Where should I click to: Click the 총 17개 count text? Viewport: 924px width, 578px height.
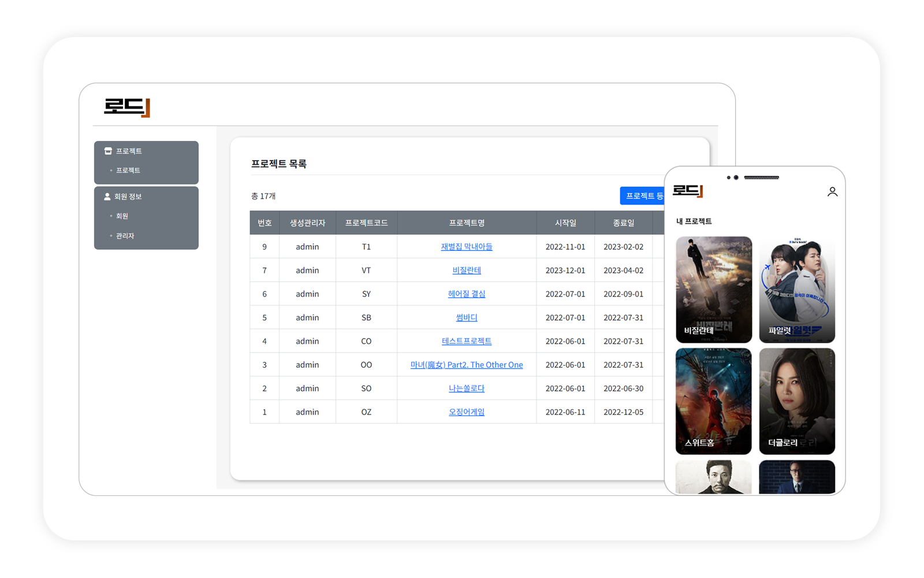263,197
